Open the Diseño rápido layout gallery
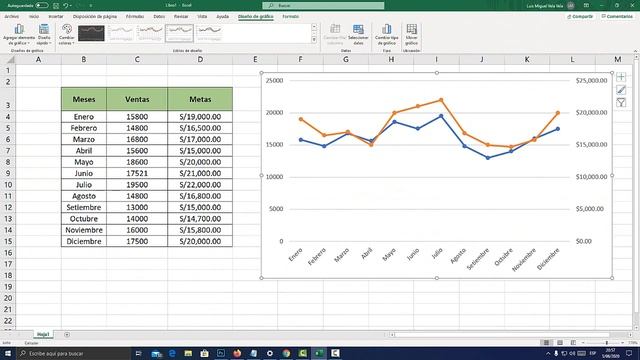 coord(44,35)
